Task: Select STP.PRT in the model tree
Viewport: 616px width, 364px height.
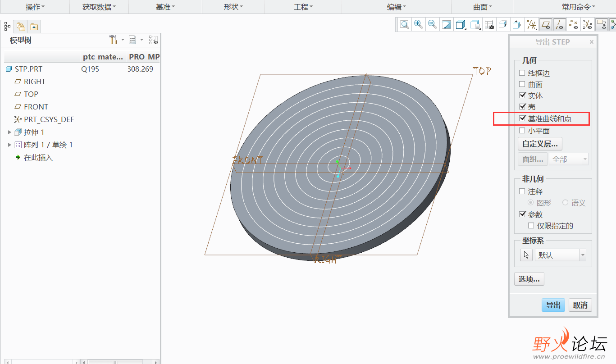Action: tap(29, 69)
